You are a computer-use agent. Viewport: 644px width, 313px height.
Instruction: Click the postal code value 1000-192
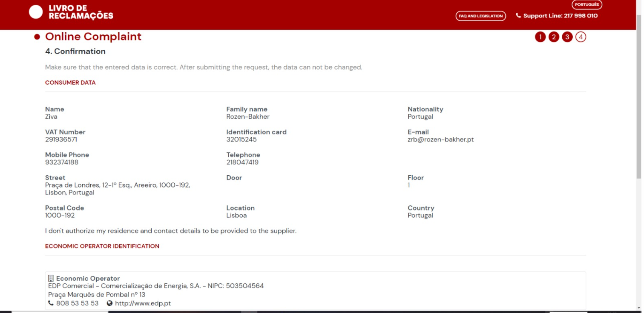[60, 215]
